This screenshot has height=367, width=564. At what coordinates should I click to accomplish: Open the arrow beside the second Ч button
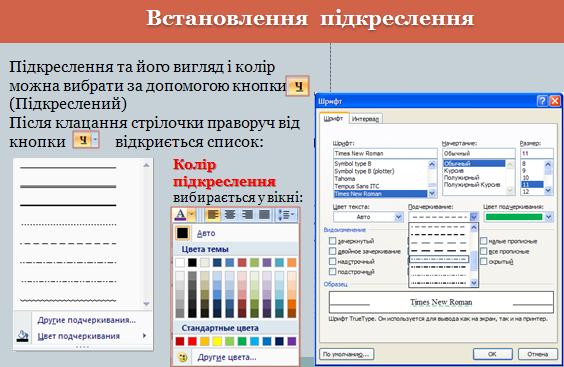[95, 140]
